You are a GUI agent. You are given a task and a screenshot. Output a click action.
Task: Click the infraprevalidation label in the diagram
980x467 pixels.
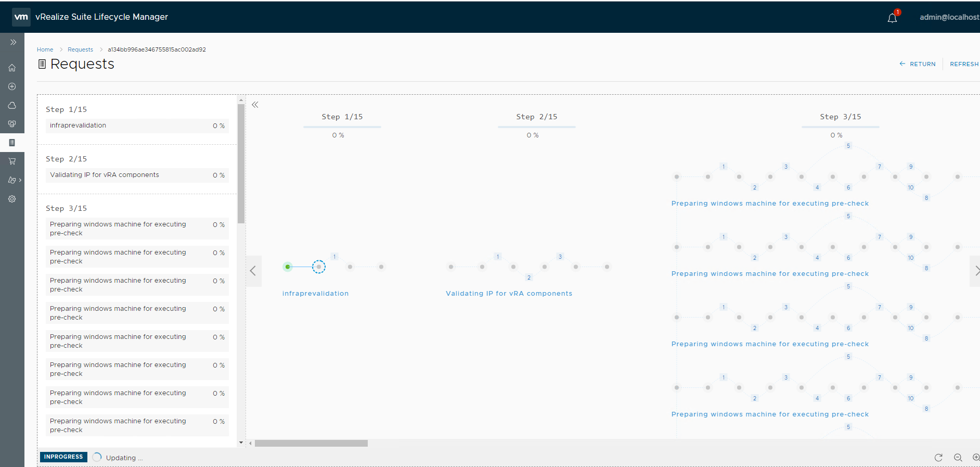(315, 294)
